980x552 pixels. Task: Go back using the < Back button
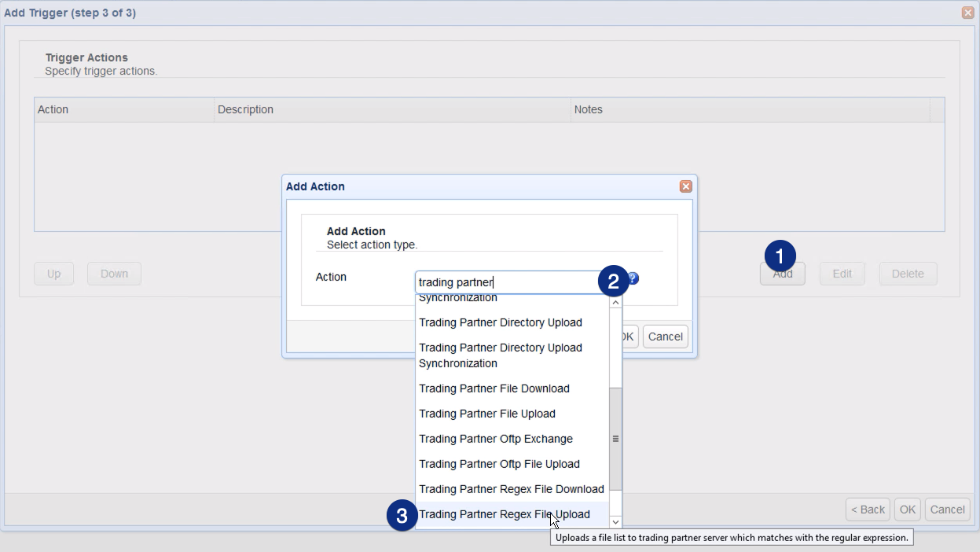tap(867, 509)
